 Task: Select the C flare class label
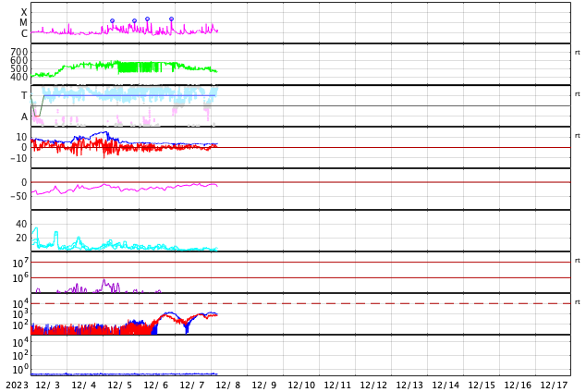pos(24,33)
